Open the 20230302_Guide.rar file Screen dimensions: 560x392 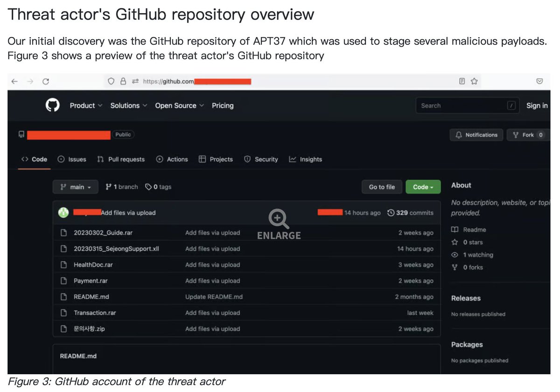[103, 233]
